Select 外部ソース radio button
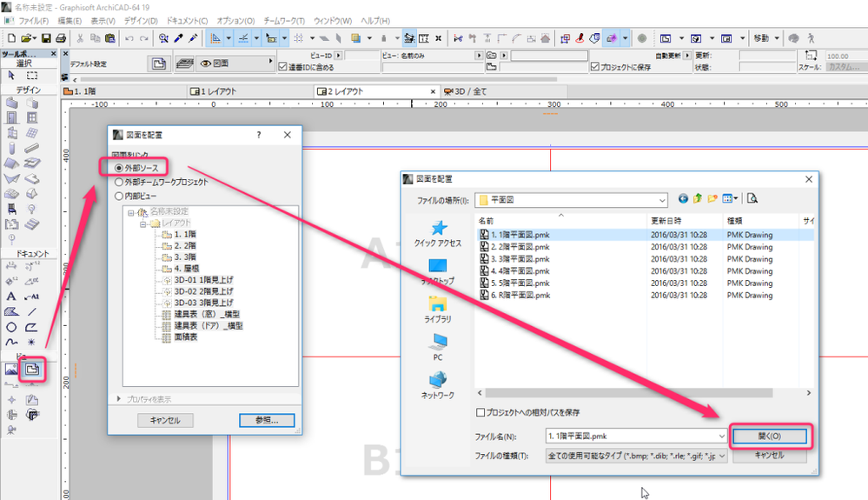Viewport: 868px width, 500px height. [118, 168]
